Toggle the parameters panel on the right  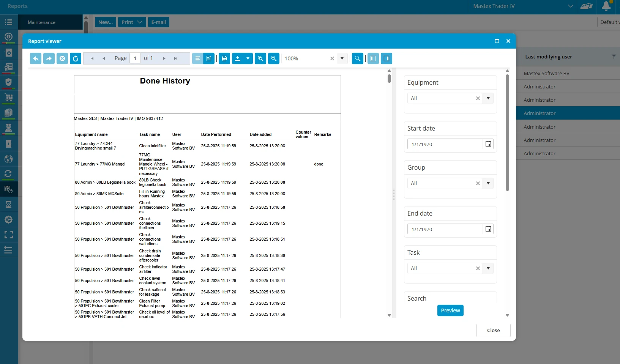pyautogui.click(x=387, y=58)
